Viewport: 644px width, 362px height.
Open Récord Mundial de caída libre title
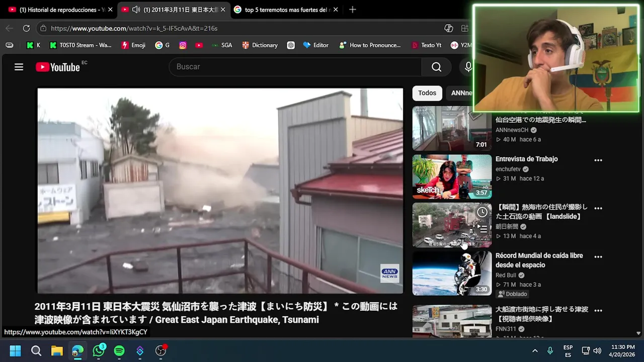point(539,260)
